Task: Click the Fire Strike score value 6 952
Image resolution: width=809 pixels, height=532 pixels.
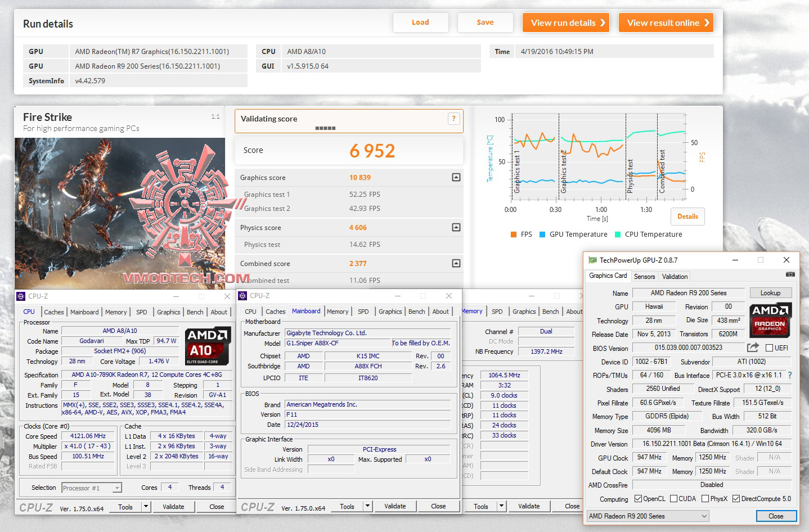Action: pyautogui.click(x=372, y=151)
